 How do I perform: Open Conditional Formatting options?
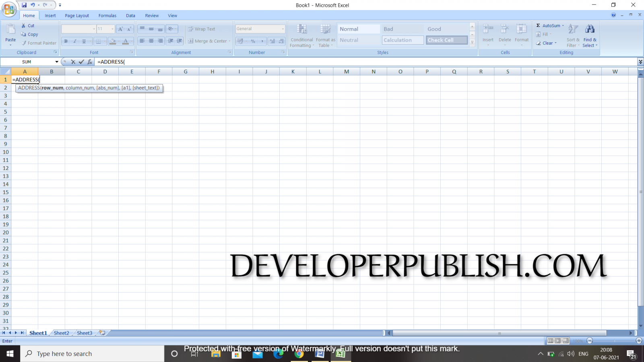pyautogui.click(x=301, y=35)
